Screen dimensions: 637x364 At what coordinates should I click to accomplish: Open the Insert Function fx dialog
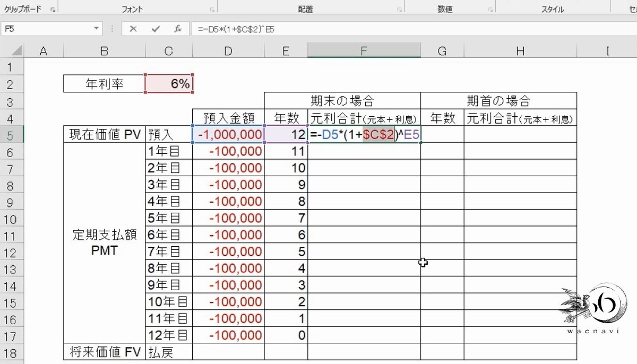178,29
